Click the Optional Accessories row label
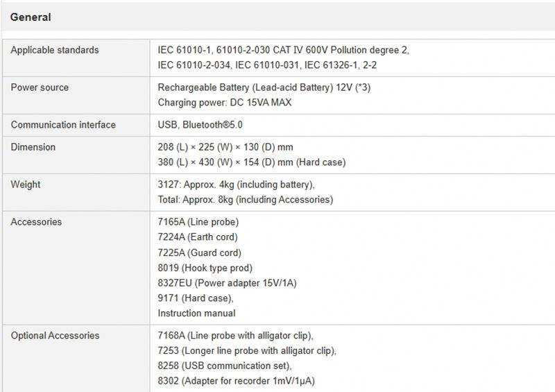 pyautogui.click(x=55, y=336)
